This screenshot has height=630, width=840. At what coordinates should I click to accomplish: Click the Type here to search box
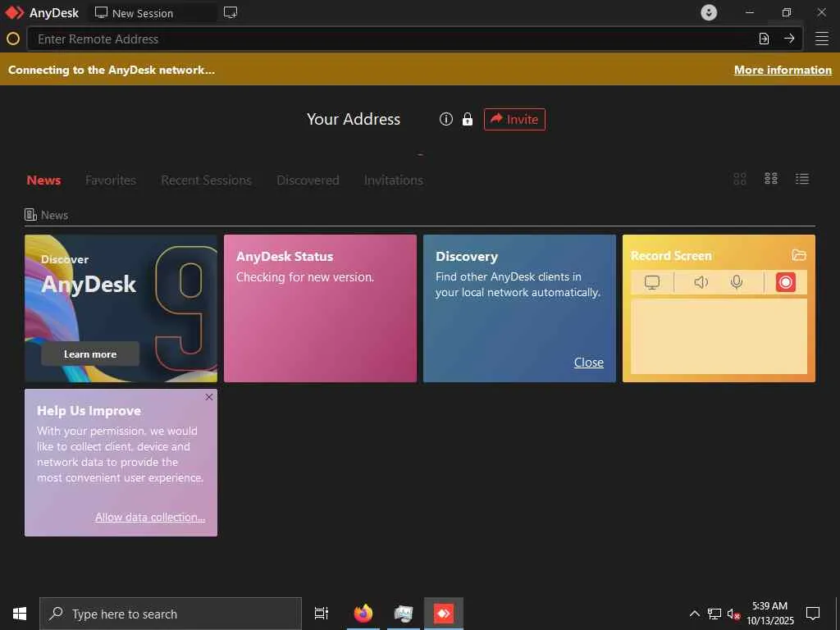tap(171, 614)
